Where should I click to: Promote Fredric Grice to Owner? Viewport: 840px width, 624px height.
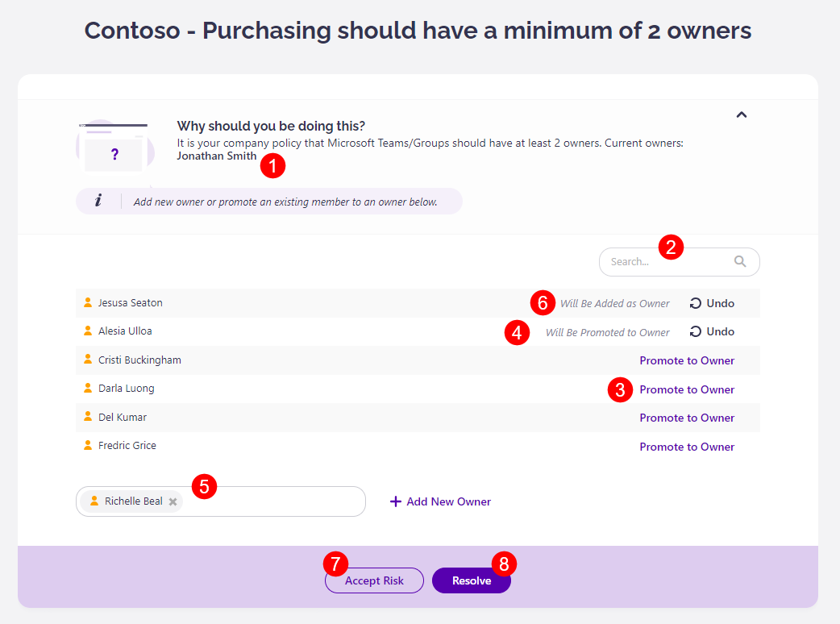(687, 447)
